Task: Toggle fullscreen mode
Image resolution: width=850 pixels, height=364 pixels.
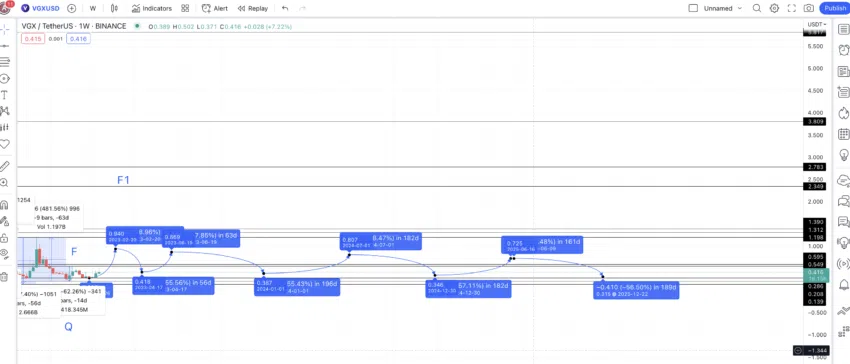Action: [x=791, y=8]
